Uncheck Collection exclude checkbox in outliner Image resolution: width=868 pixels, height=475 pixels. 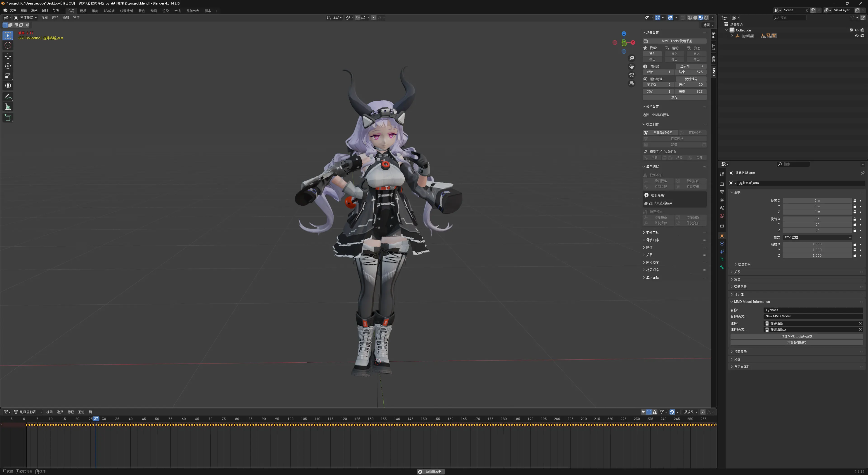tap(851, 30)
